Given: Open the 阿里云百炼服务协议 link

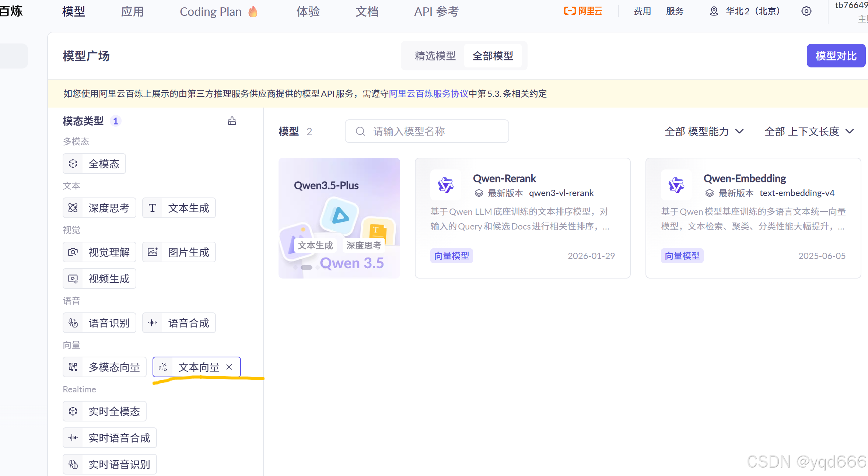Looking at the screenshot, I should [x=429, y=94].
